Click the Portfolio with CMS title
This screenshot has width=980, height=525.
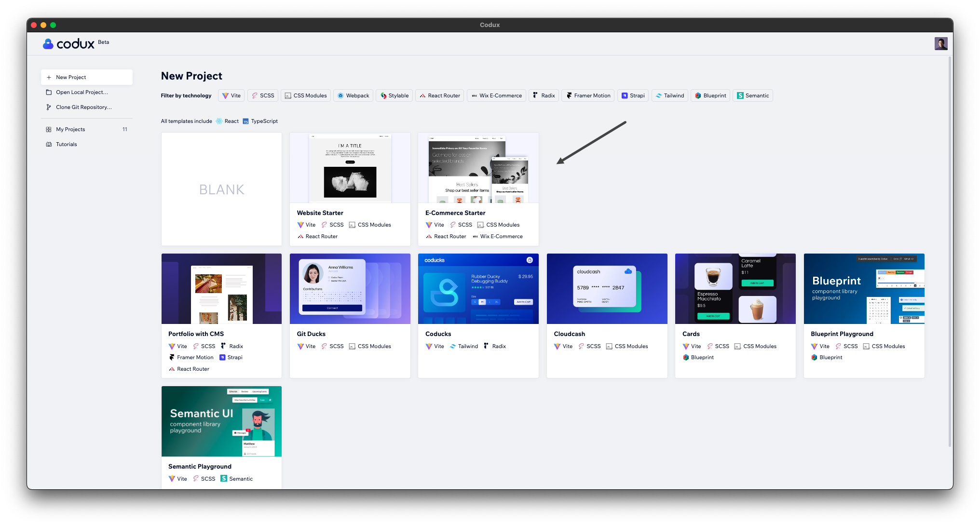(x=196, y=334)
